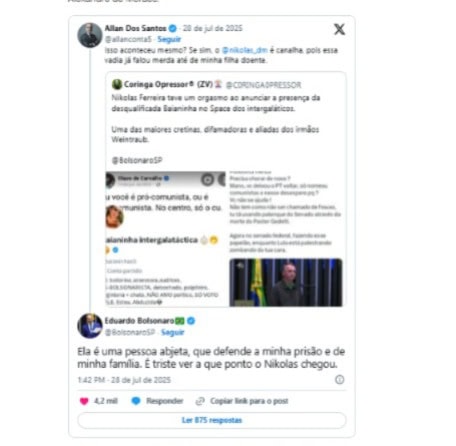
Task: Click Ler 875 respostas button
Action: [212, 420]
